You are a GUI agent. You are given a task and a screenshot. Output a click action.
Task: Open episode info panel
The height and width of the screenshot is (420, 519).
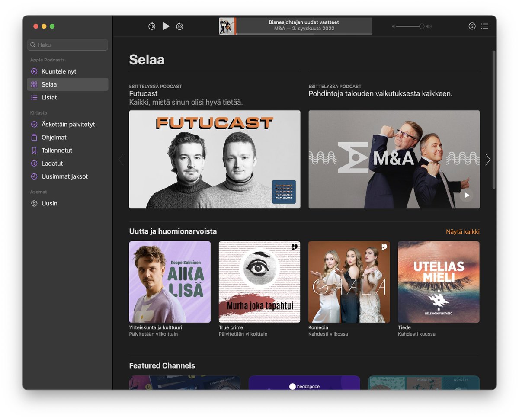coord(472,26)
